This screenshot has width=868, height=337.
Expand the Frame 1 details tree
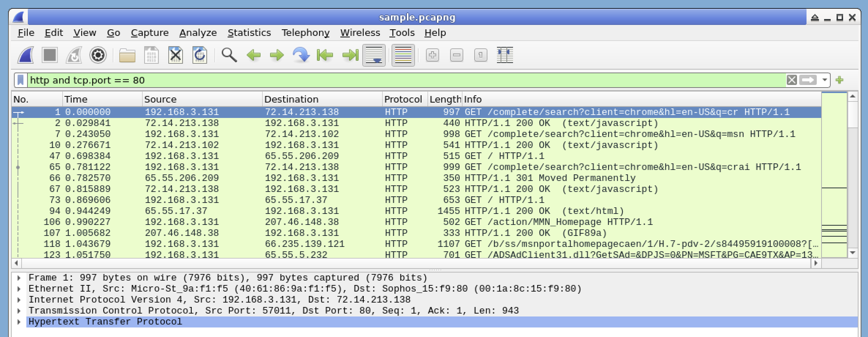point(19,278)
